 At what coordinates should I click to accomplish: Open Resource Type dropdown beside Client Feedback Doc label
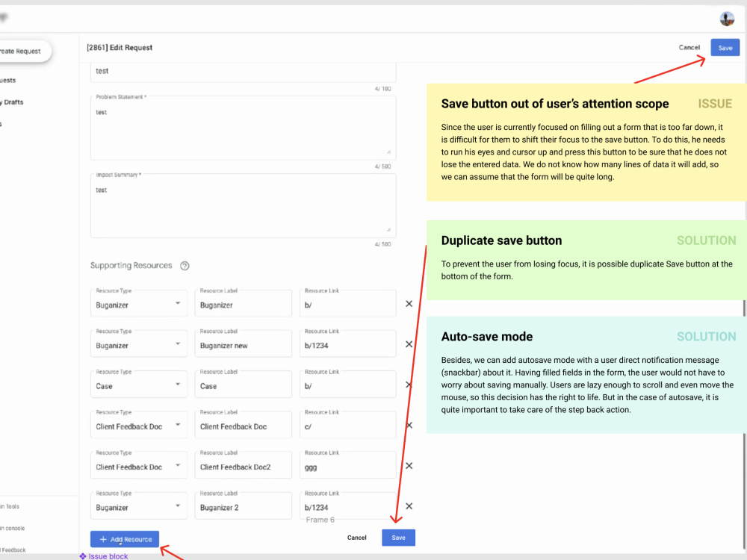(x=139, y=425)
